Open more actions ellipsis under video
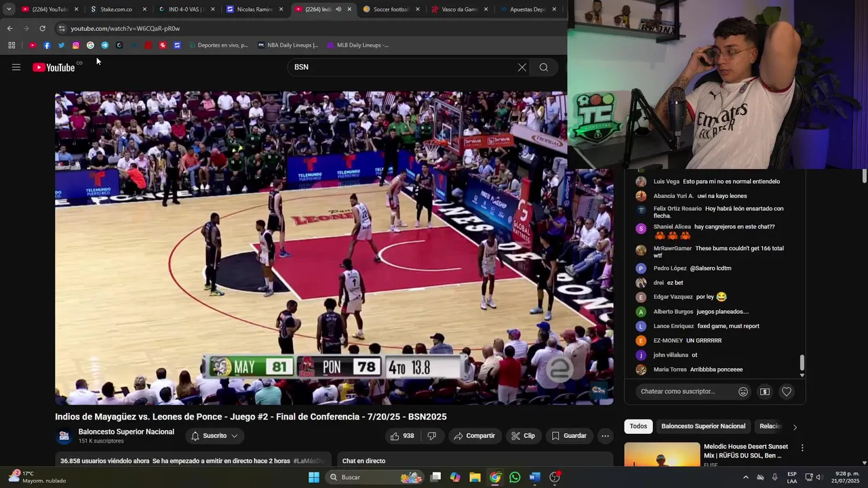This screenshot has width=868, height=488. pos(606,436)
